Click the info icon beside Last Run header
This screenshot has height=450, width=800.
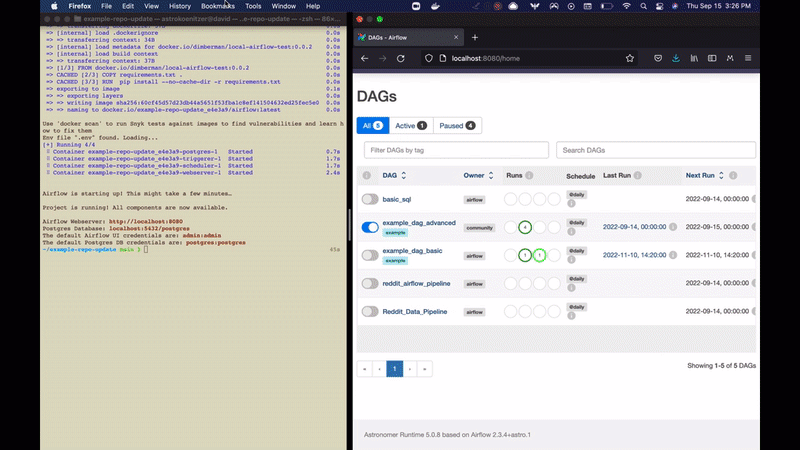(x=638, y=175)
